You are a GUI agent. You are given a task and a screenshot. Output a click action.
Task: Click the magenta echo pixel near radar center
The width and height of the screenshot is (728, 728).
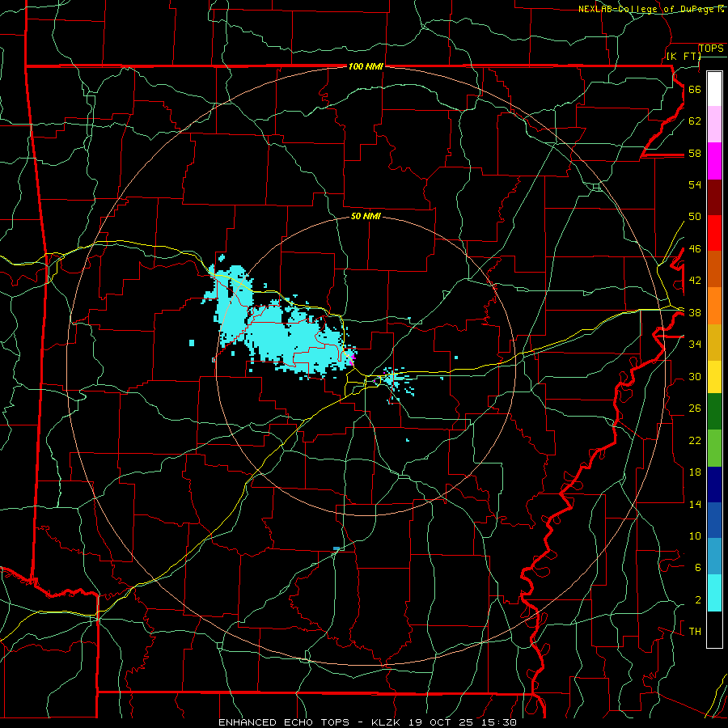[353, 357]
